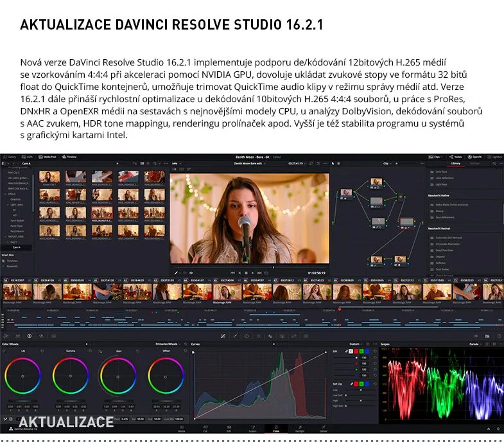Open the Color Match palette
The width and height of the screenshot is (504, 442).
point(18,336)
